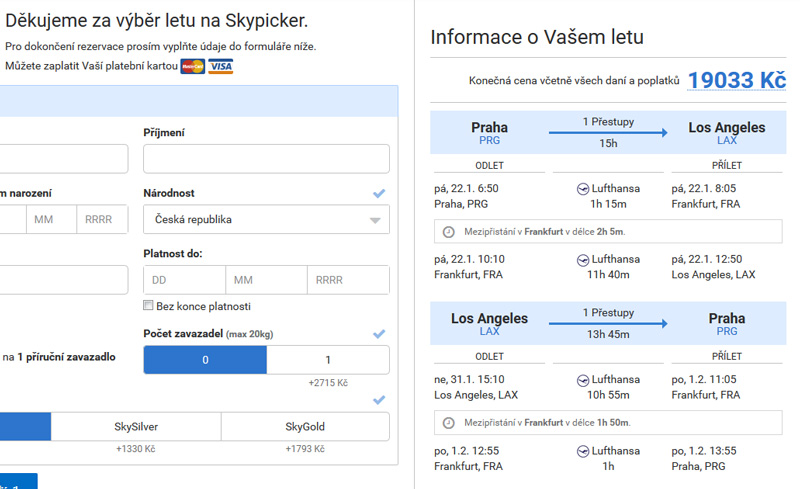Select 1 checked bag option

coord(328,360)
